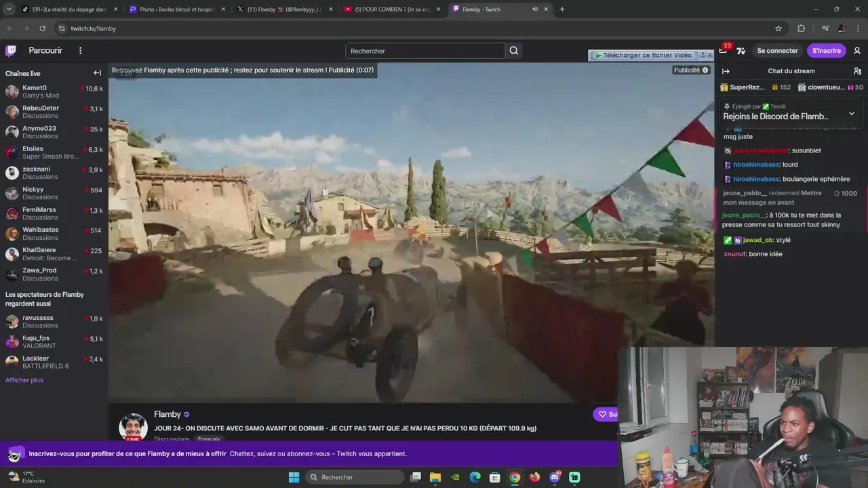Follow Flamby with the heart button

point(605,414)
